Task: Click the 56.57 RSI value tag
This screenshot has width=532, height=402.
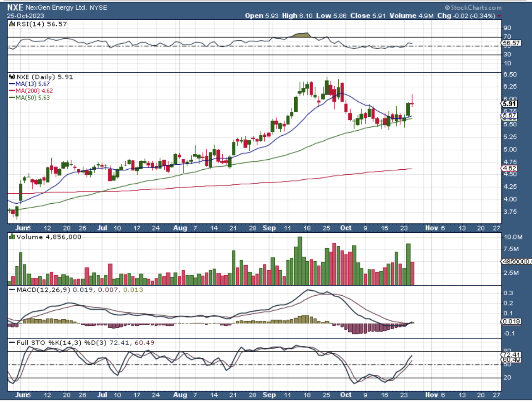Action: click(x=511, y=43)
